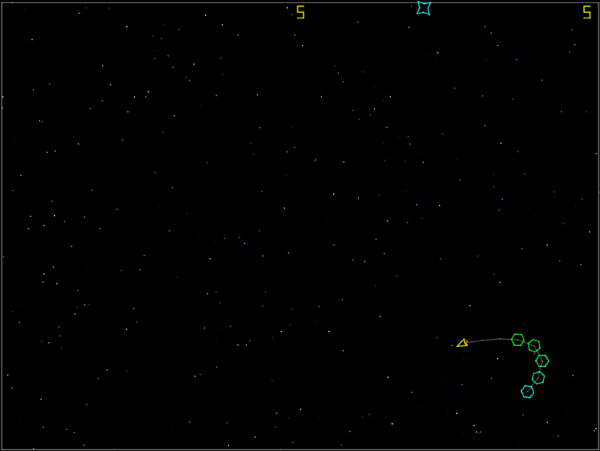Screen dimensions: 600x451
Task: Click the orange star below-left of the center 5
Action: [x=295, y=35]
